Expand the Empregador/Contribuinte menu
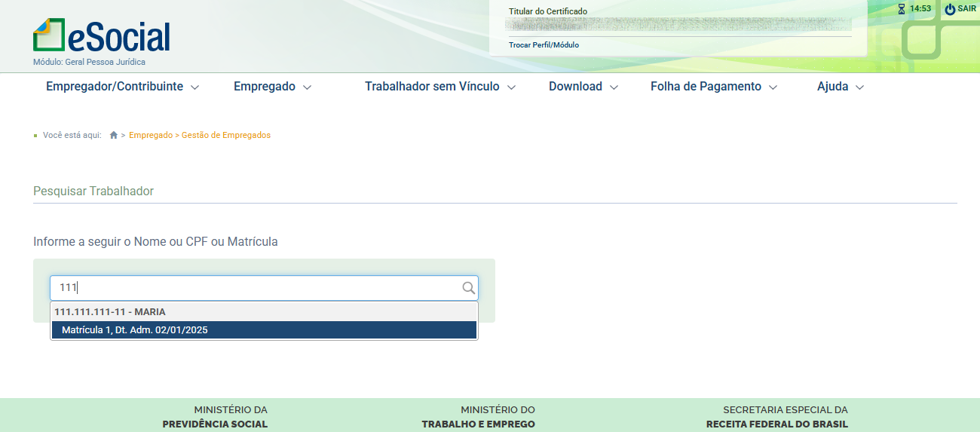The height and width of the screenshot is (432, 980). click(x=122, y=87)
